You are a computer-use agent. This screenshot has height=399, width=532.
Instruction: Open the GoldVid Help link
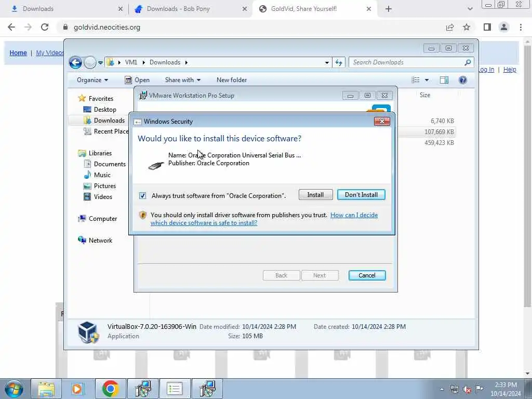click(510, 70)
